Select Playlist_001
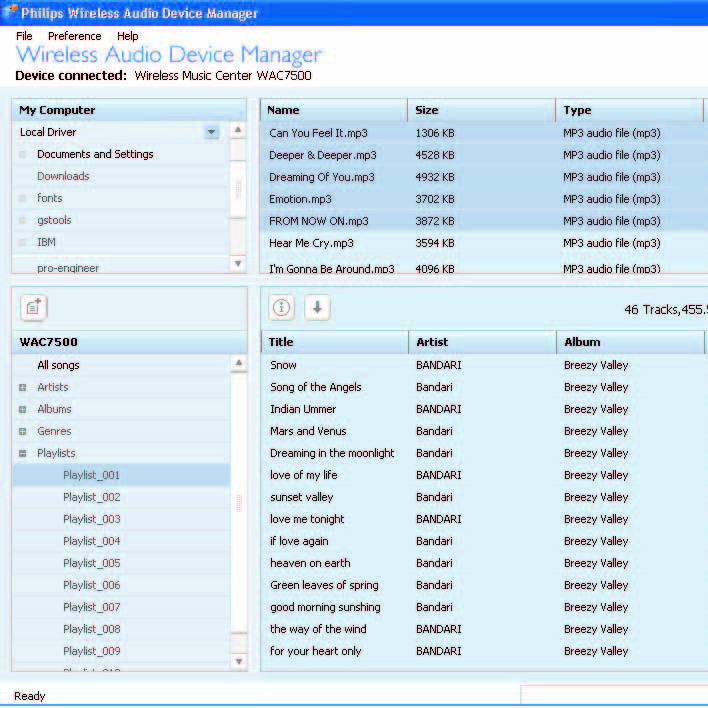The image size is (708, 708). click(x=91, y=475)
